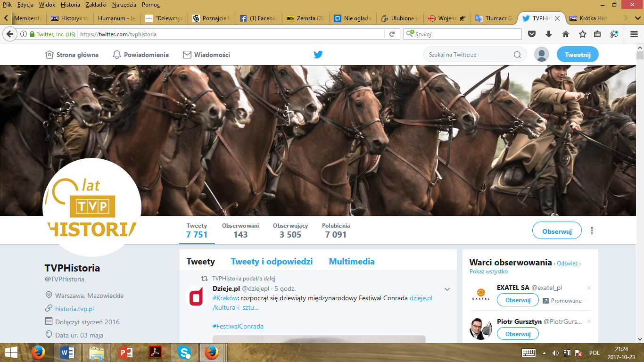Open the volume control in system tray
The image size is (644, 362).
pos(555,353)
